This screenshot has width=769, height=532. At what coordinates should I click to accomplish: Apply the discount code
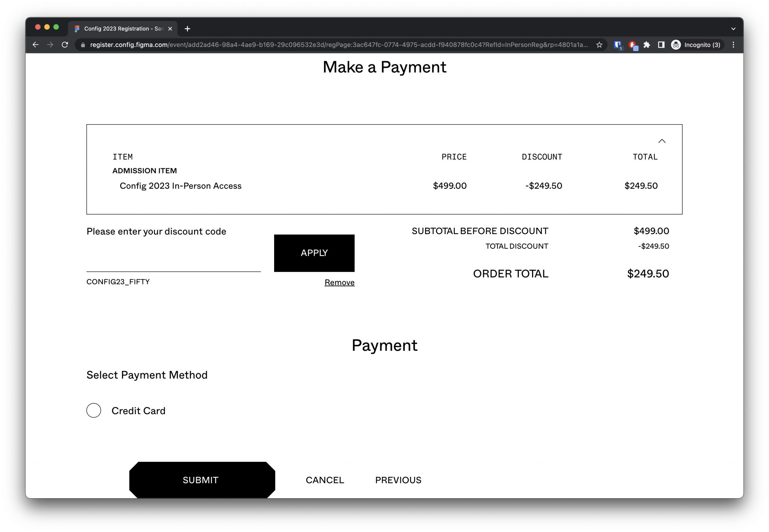click(314, 253)
